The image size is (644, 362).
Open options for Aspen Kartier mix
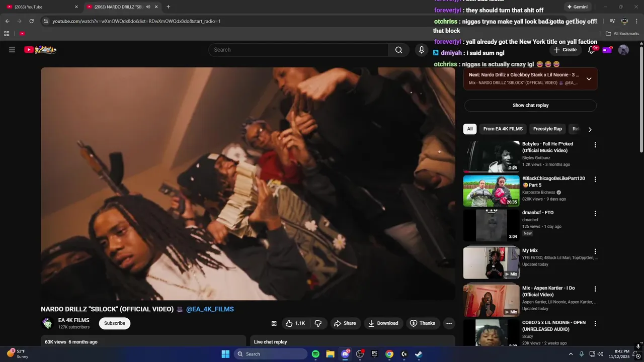coord(595,289)
